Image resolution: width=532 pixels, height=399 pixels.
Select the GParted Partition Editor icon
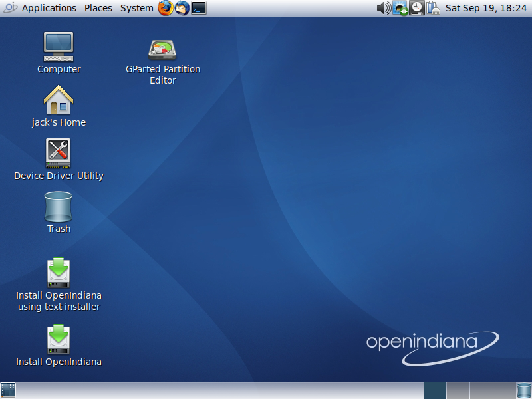[x=163, y=49]
